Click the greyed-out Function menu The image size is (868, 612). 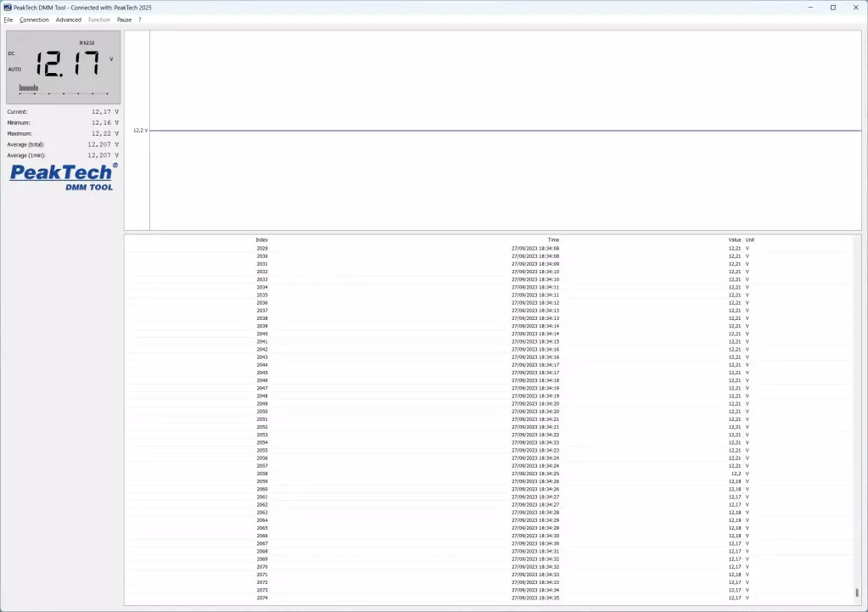[x=99, y=20]
